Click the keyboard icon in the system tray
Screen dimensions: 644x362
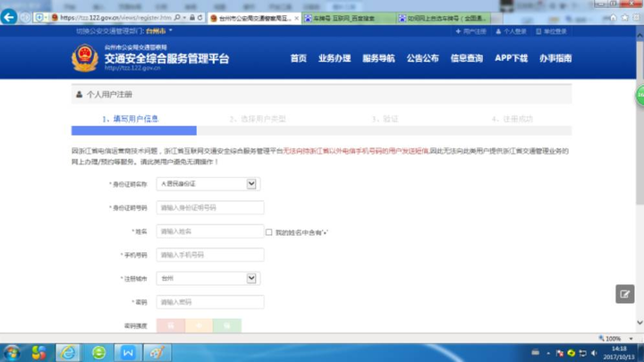coord(535,352)
